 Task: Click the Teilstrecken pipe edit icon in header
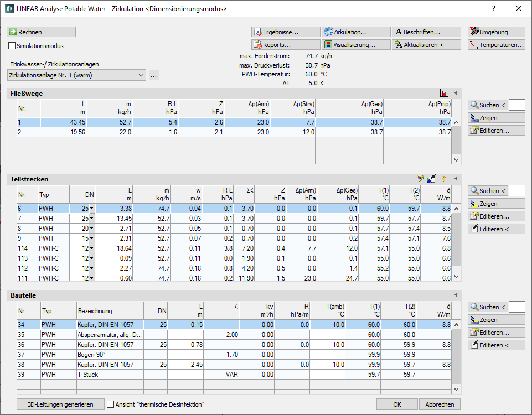[x=420, y=179]
